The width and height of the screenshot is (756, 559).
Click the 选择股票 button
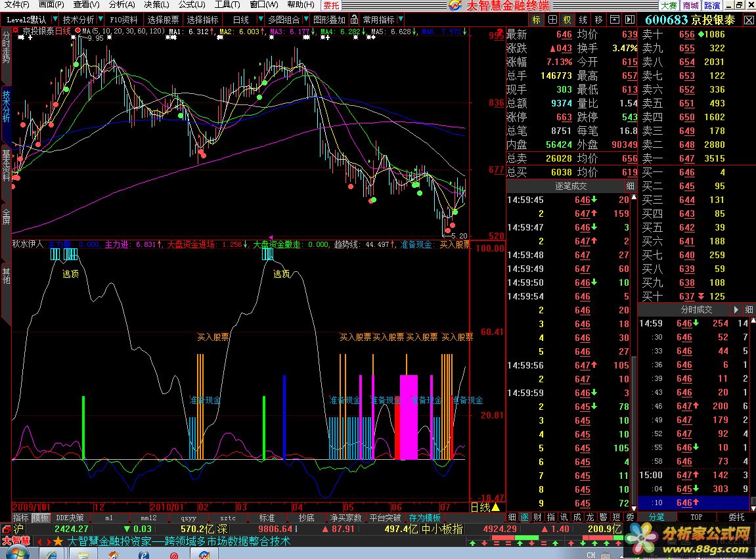pyautogui.click(x=163, y=20)
